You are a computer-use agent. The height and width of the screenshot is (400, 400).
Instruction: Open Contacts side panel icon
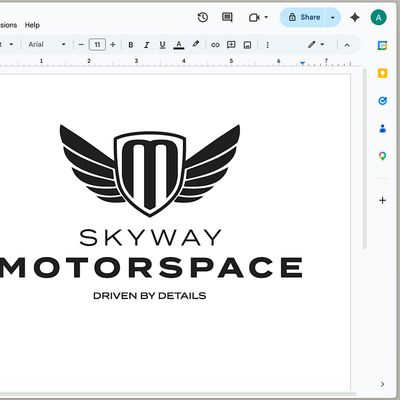pyautogui.click(x=382, y=128)
